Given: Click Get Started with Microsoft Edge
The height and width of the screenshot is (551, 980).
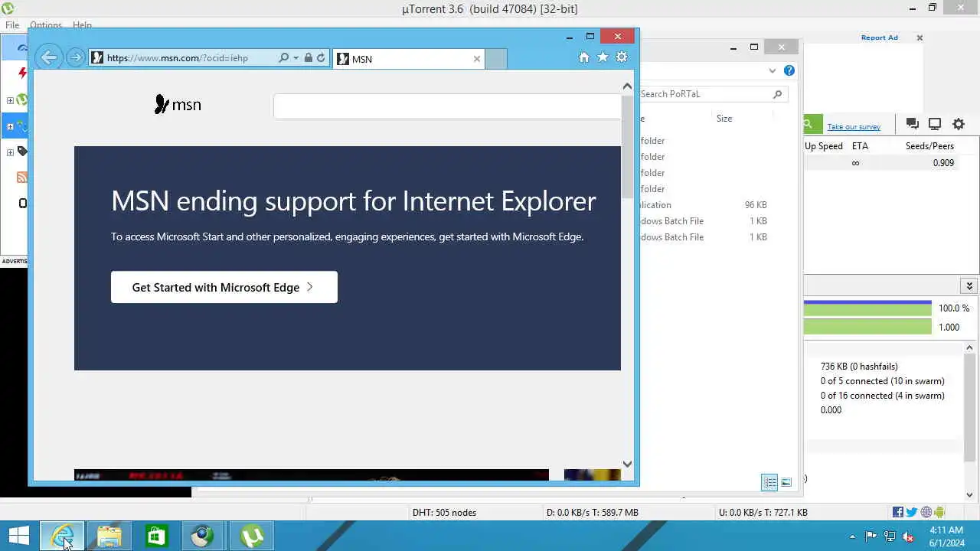Looking at the screenshot, I should coord(224,287).
